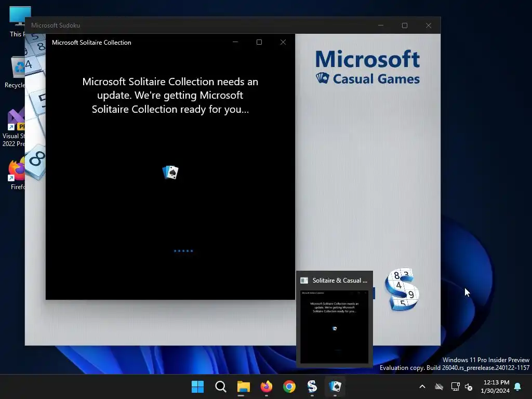This screenshot has width=532, height=399.
Task: Close the Microsoft Sudoku window
Action: (x=429, y=25)
